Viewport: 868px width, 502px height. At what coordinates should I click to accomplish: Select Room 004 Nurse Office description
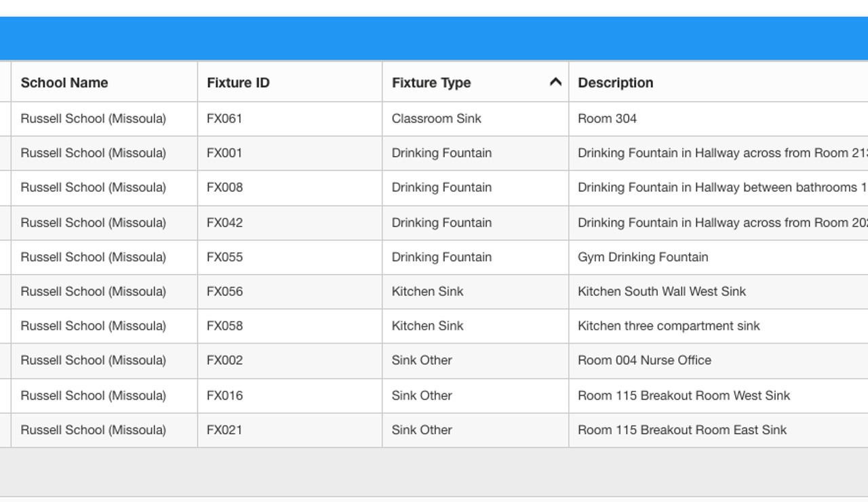[644, 361]
